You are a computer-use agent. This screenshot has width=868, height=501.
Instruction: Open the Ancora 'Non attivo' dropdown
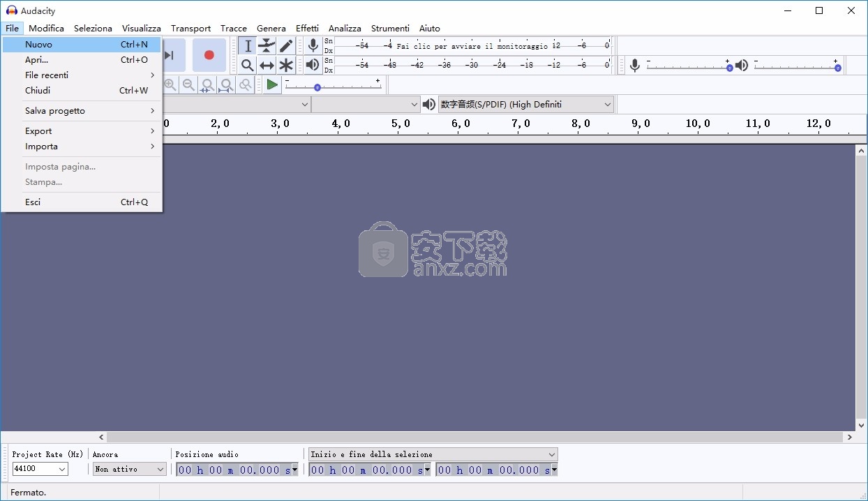[x=130, y=469]
